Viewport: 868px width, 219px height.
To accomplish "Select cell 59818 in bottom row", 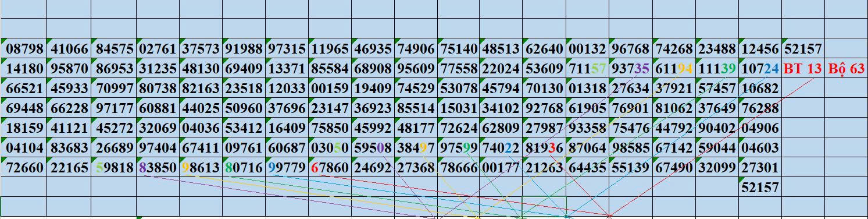I will click(114, 168).
